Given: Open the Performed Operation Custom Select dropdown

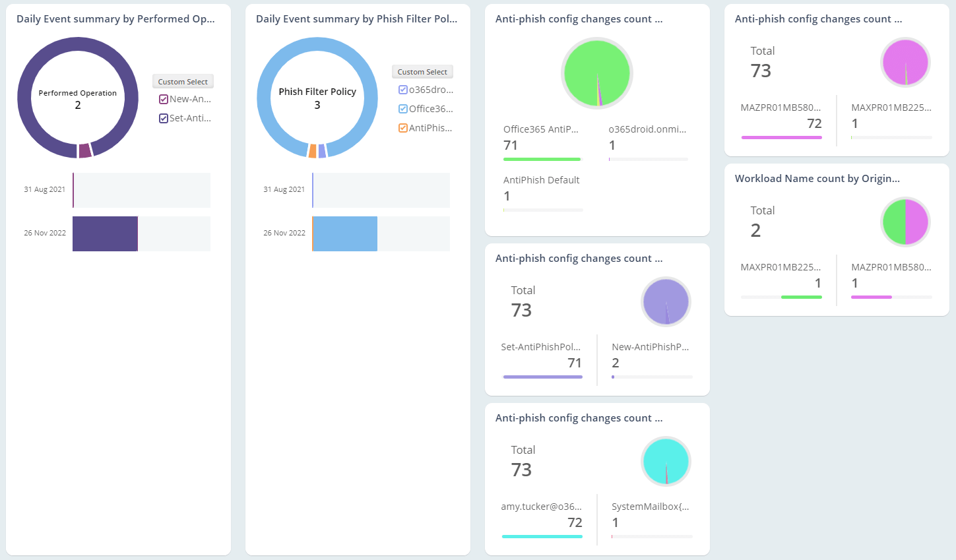Looking at the screenshot, I should [183, 81].
